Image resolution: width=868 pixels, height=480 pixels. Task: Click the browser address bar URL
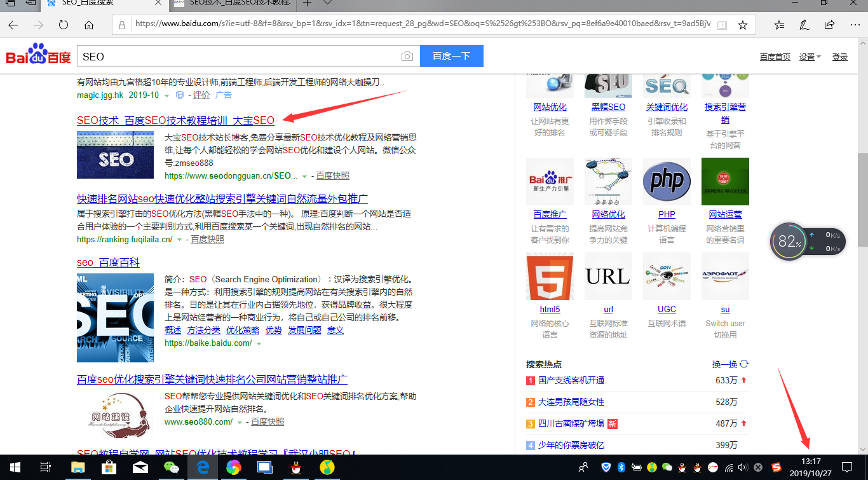pos(423,25)
